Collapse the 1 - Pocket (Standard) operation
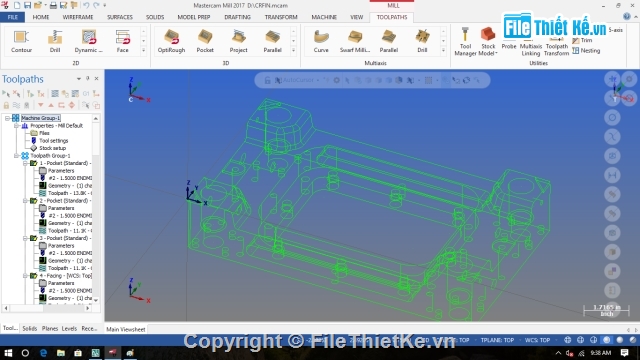 (25, 163)
